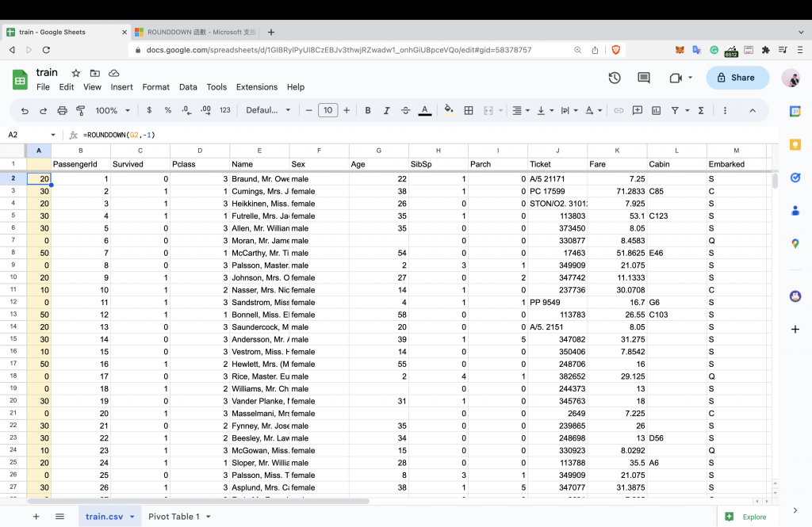
Task: Open the zoom level dropdown
Action: (x=113, y=110)
